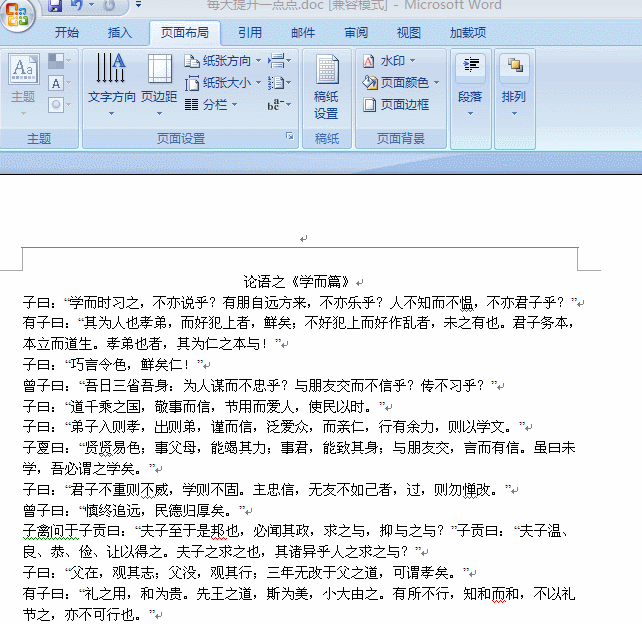Click the 稿纸设置 manuscript paper button
Image resolution: width=642 pixels, height=624 pixels.
(326, 87)
